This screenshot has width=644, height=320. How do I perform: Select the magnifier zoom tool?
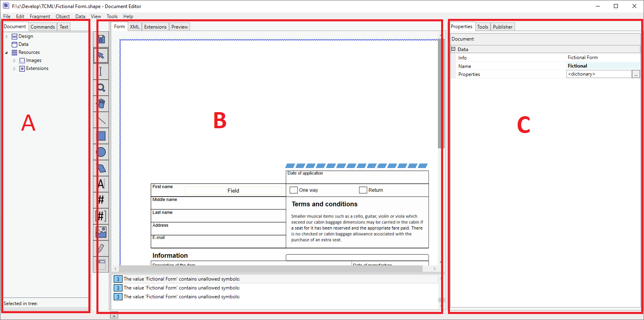coord(101,88)
